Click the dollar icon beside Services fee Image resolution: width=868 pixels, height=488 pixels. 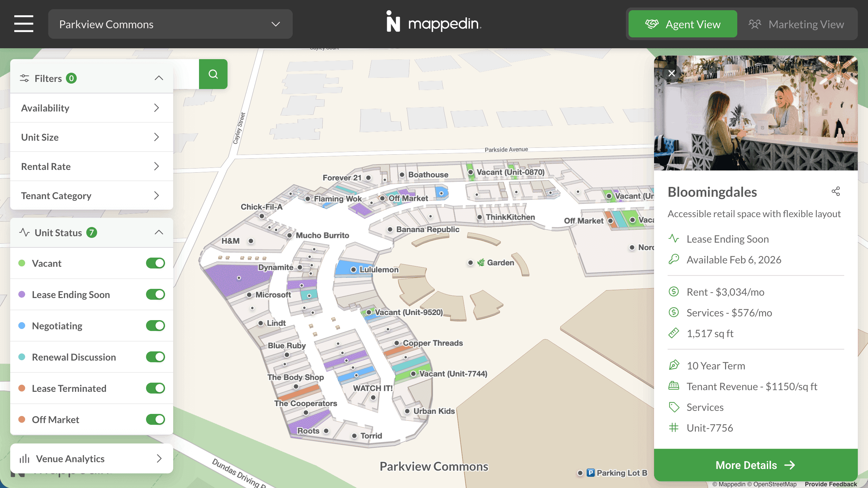(674, 312)
